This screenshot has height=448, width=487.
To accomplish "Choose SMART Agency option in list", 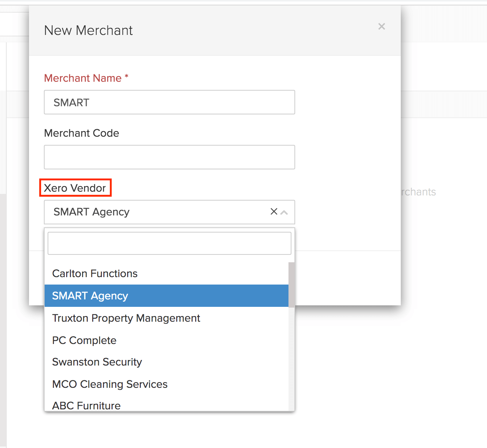I will click(x=90, y=296).
